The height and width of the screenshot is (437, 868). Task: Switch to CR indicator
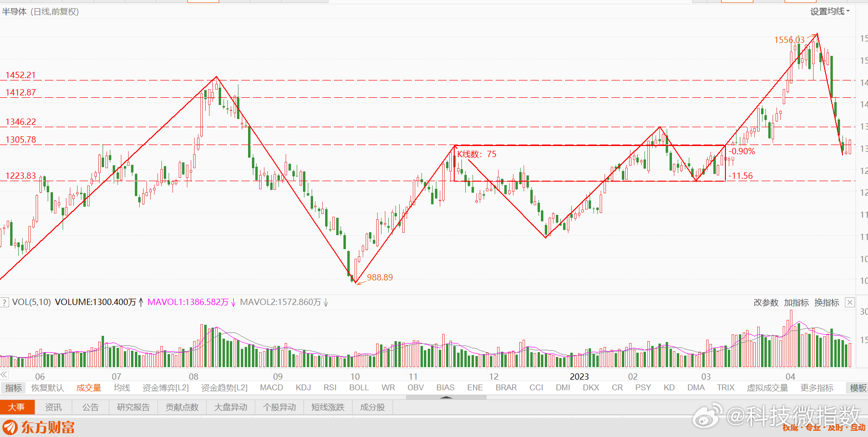pos(617,388)
